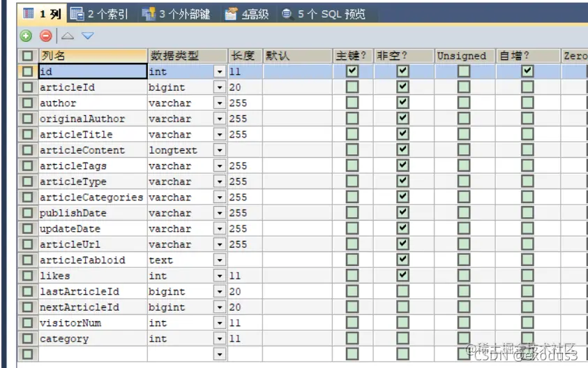Screen dimensions: 588x368
Task: Click the '长度' column header
Action: click(x=246, y=56)
